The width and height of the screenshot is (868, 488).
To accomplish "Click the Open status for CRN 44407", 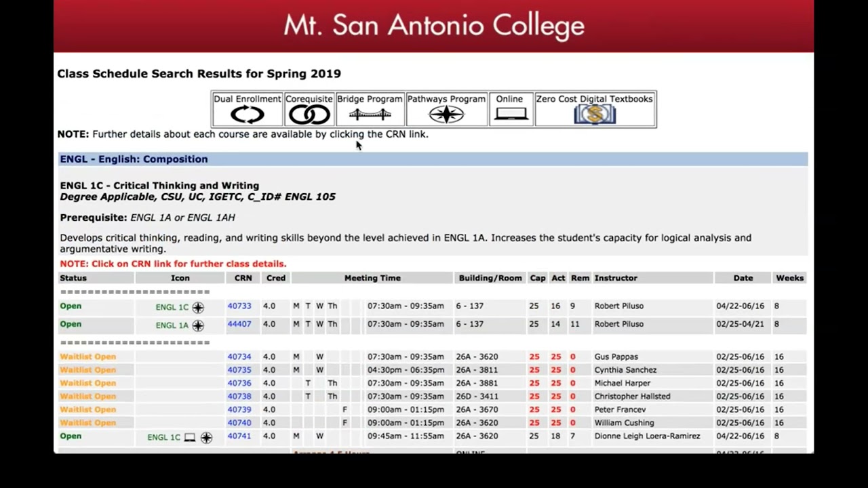I will pos(71,324).
